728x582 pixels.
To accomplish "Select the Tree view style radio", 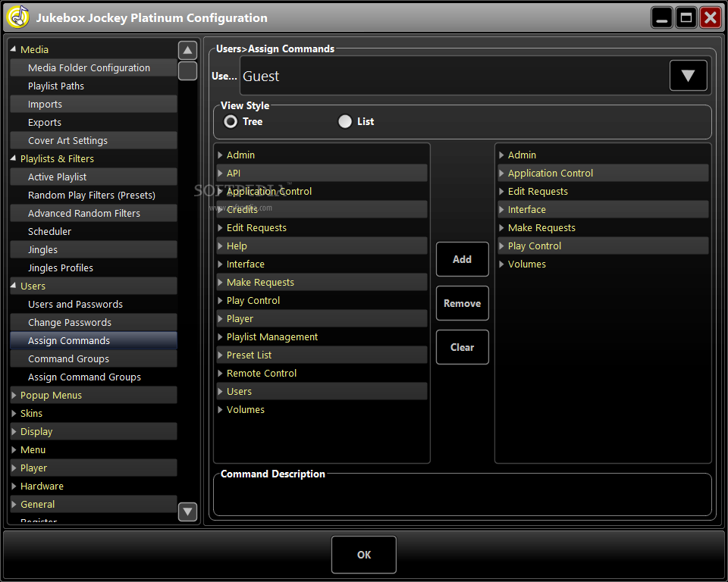I will click(231, 121).
